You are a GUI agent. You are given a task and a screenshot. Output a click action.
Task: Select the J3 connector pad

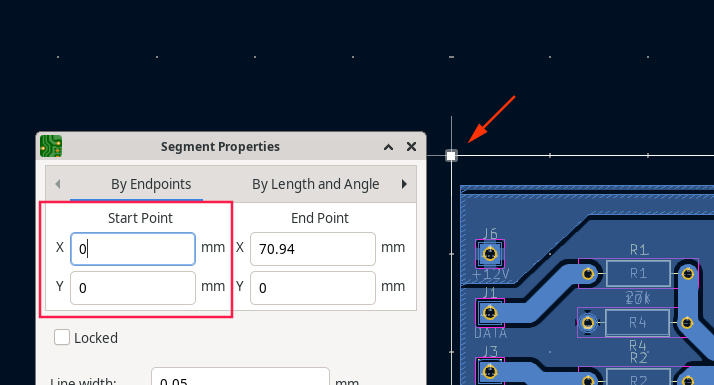pos(490,371)
